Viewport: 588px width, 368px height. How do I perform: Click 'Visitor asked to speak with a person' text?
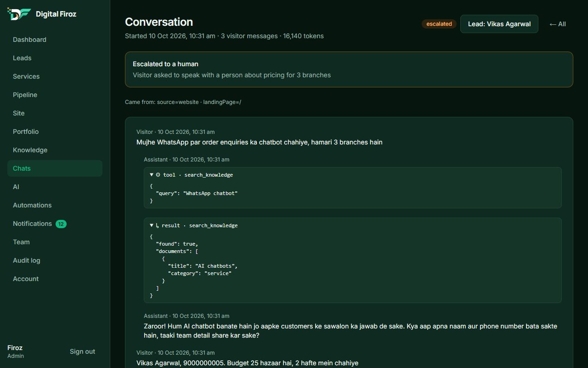click(x=232, y=75)
